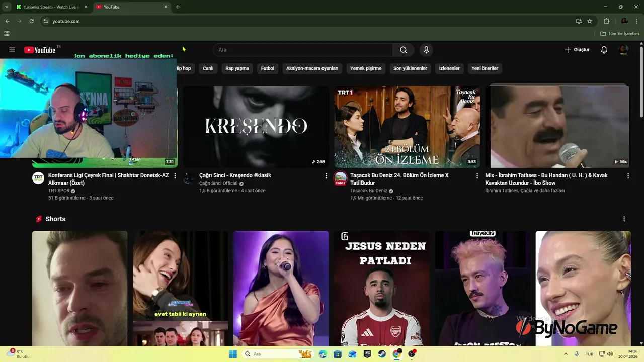This screenshot has width=644, height=362.
Task: Click the youtube.com address bar
Action: tap(307, 21)
